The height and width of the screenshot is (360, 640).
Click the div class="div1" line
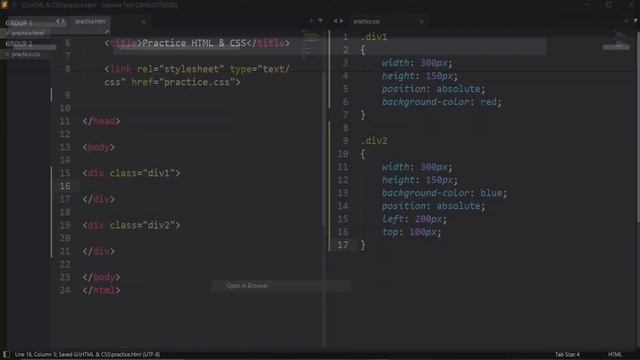pos(131,173)
